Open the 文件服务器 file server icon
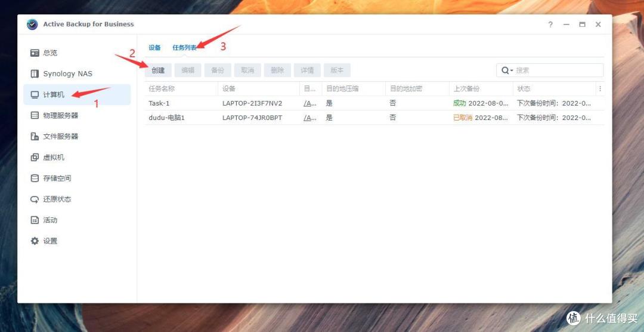Viewport: 644px width, 332px height. [x=35, y=136]
